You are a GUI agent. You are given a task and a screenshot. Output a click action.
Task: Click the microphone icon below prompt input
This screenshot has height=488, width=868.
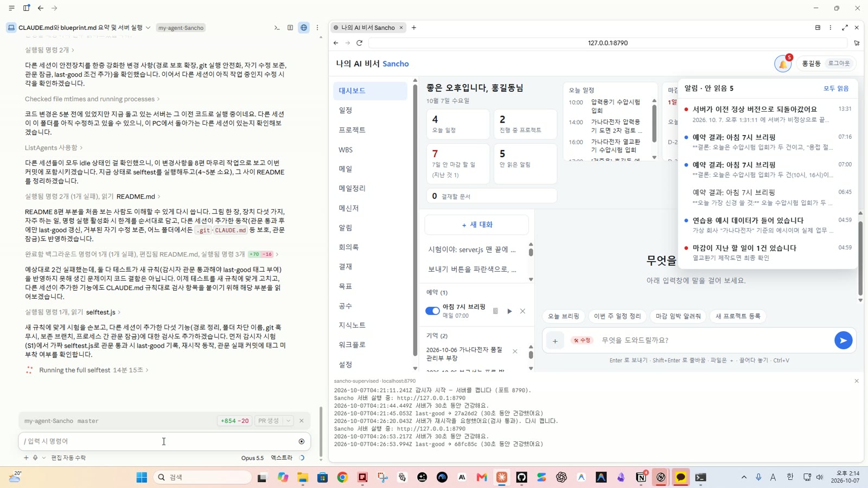pyautogui.click(x=35, y=458)
